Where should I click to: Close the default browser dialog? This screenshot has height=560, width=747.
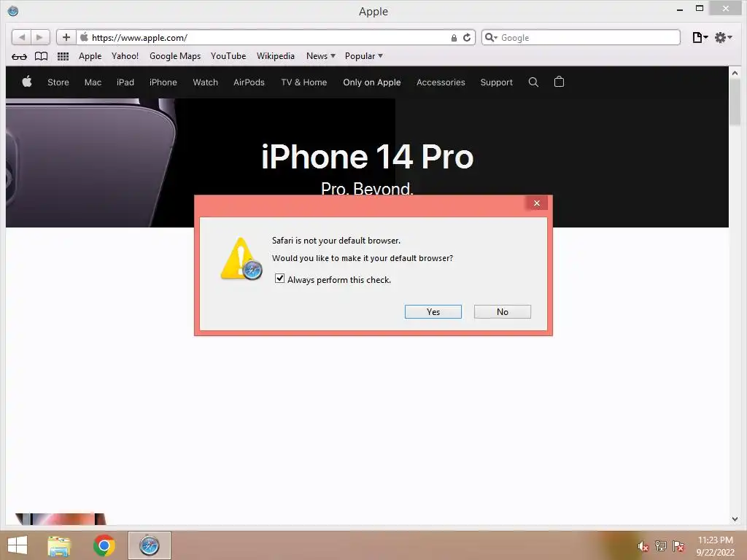click(x=537, y=203)
